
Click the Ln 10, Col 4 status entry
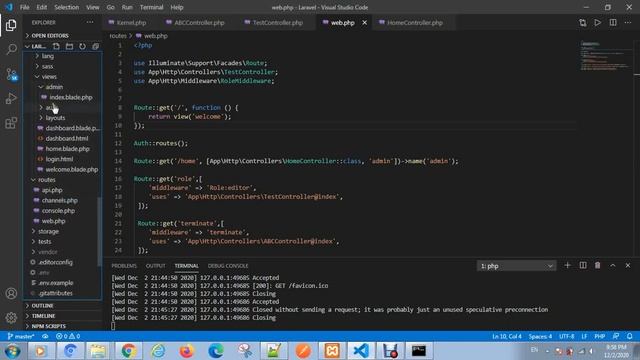(507, 336)
